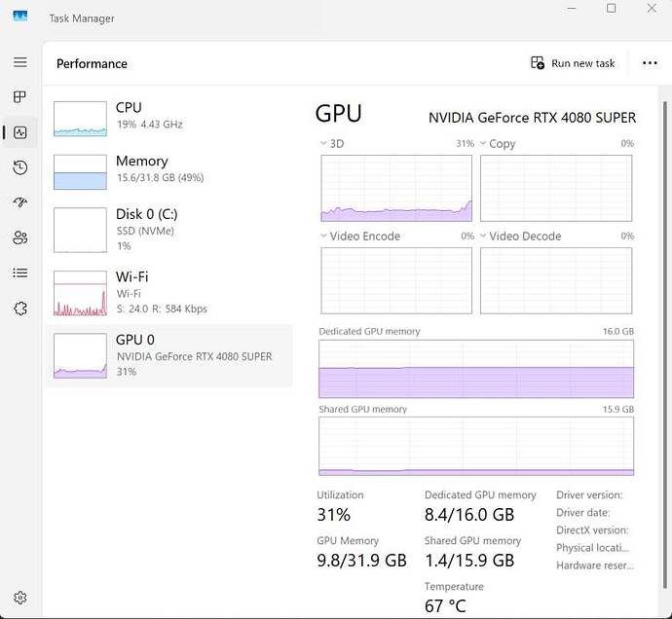Click the Dedicated GPU memory graph
The height and width of the screenshot is (619, 672).
[476, 369]
